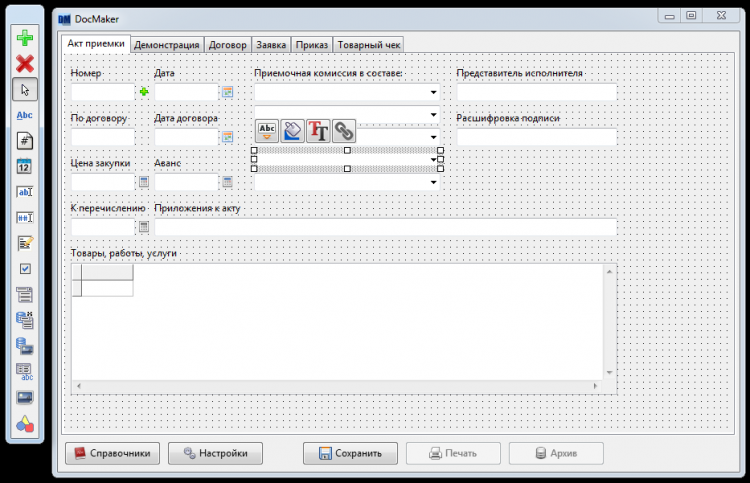
Task: Open calculator next to К перечислению
Action: (x=144, y=227)
